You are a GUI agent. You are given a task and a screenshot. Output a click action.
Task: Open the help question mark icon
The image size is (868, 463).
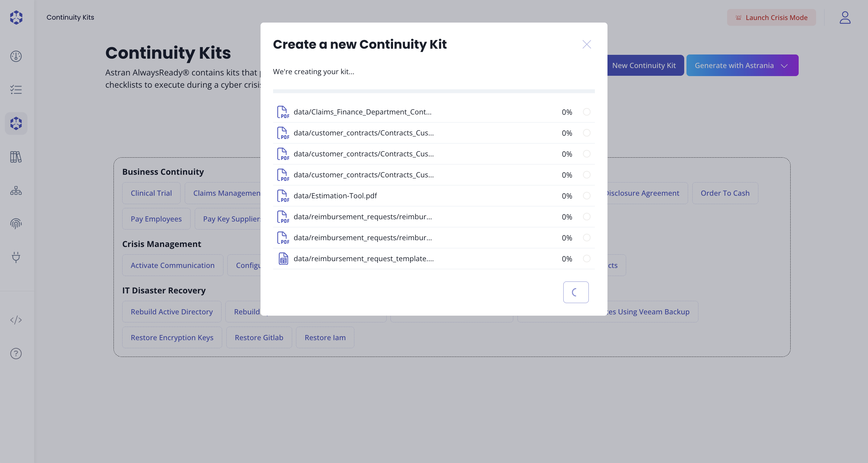coord(16,353)
